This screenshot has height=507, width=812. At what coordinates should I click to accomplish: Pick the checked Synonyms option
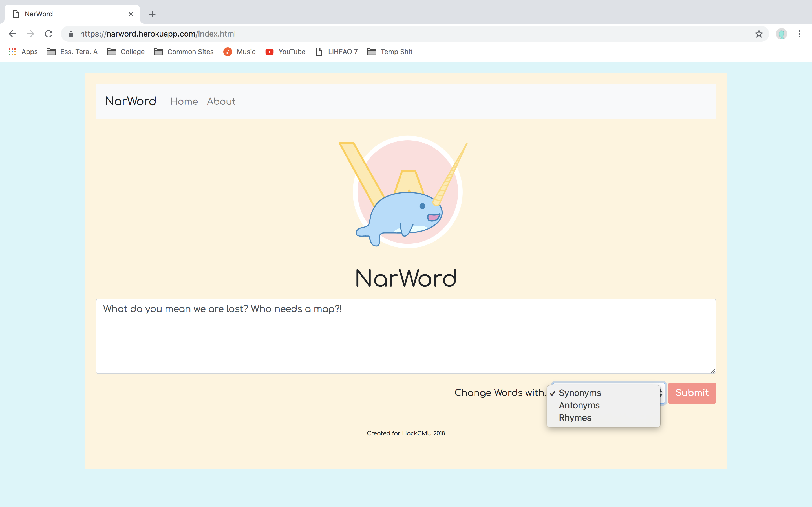pyautogui.click(x=580, y=393)
